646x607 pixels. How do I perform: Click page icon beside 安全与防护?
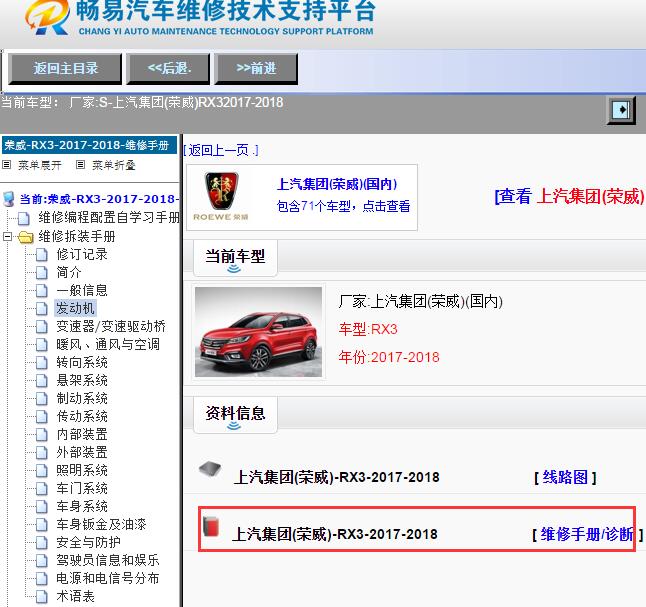coord(42,542)
